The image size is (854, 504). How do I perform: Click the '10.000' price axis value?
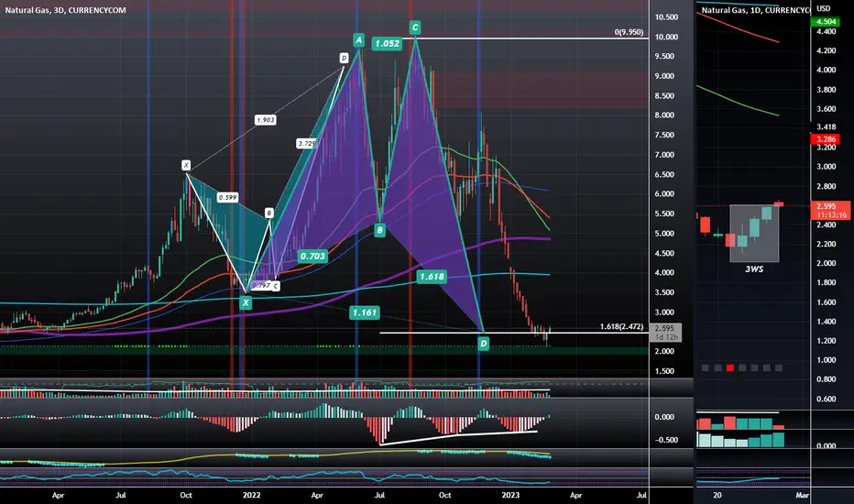(x=666, y=37)
